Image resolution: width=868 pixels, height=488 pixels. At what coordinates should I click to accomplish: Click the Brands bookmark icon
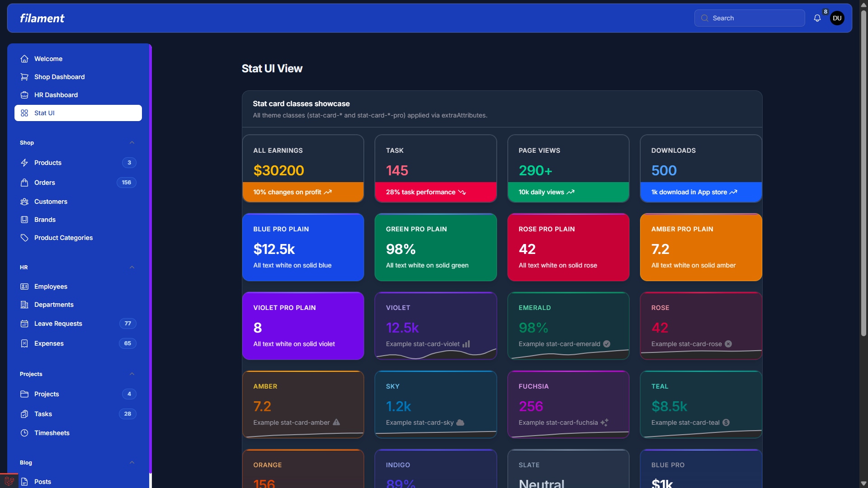pyautogui.click(x=24, y=220)
